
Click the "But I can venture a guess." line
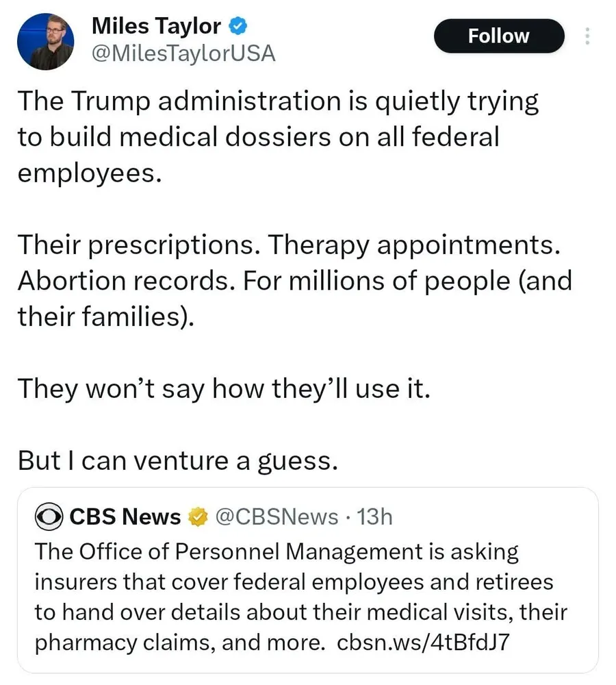pyautogui.click(x=178, y=460)
